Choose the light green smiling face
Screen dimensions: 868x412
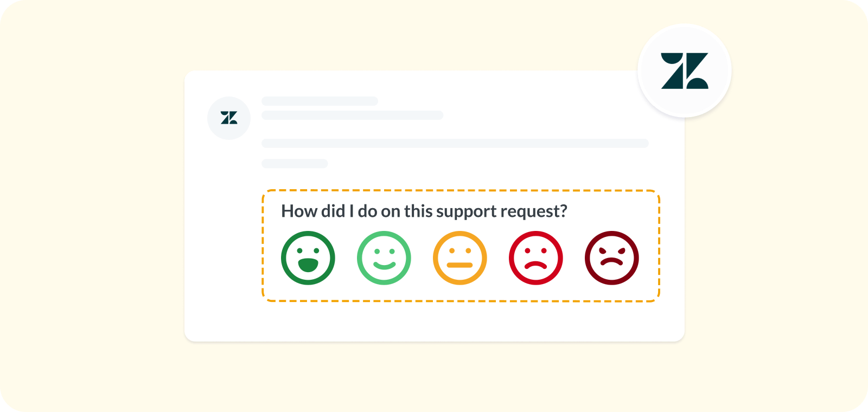pos(384,258)
